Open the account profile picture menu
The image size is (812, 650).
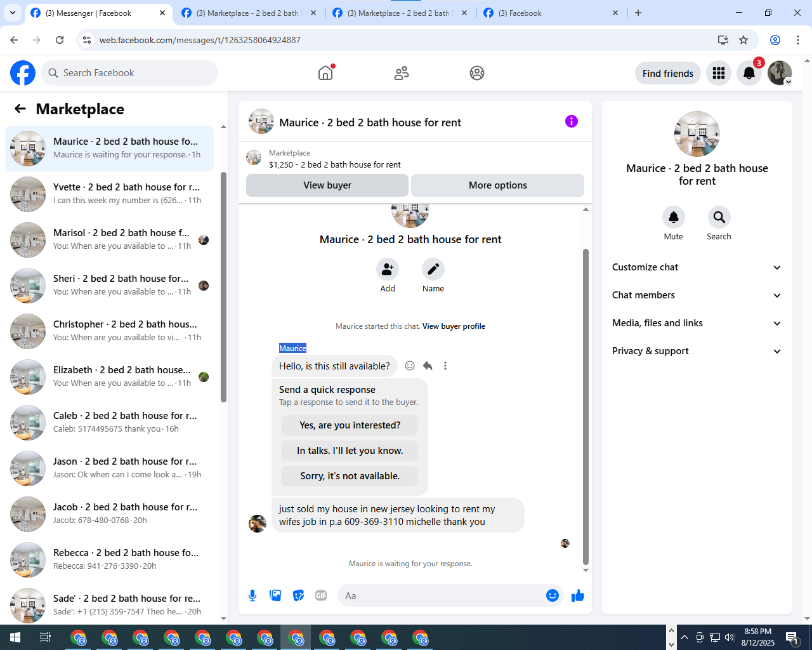tap(780, 73)
